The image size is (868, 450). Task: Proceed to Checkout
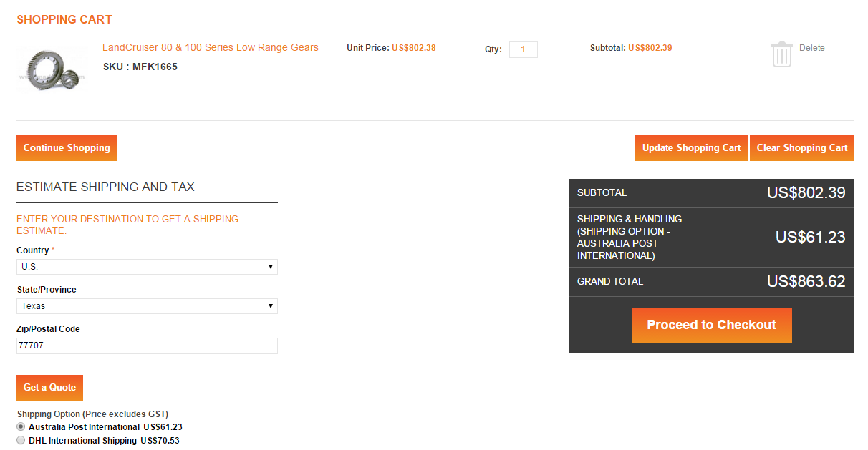click(711, 325)
